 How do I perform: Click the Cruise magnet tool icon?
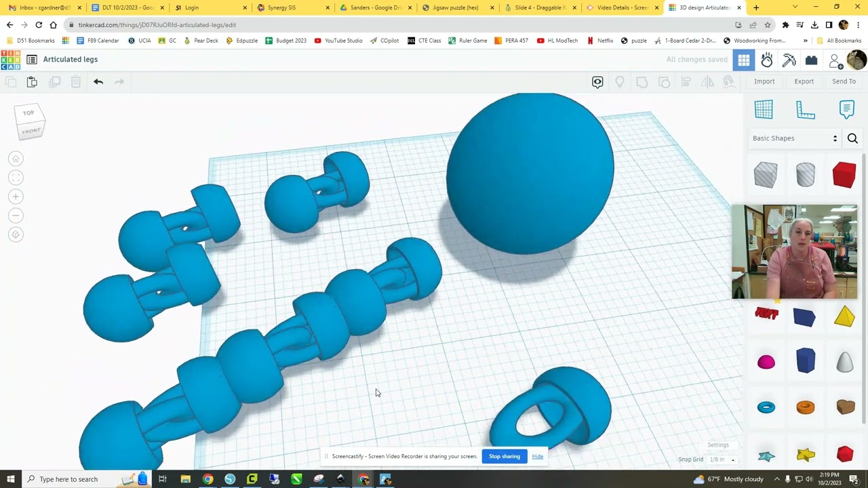point(729,82)
